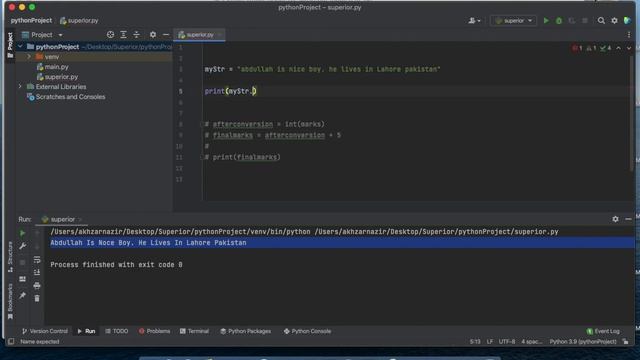Click the cursor position 5:13 indicator
Viewport: 640px width, 360px height.
pos(475,342)
